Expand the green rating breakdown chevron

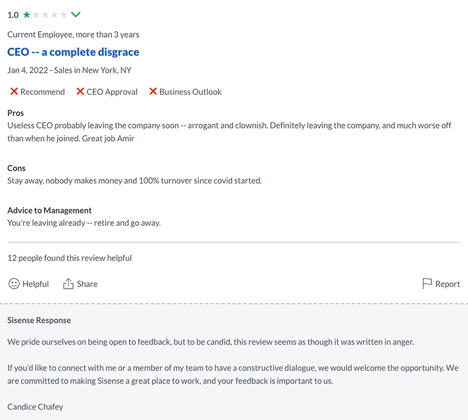[76, 15]
